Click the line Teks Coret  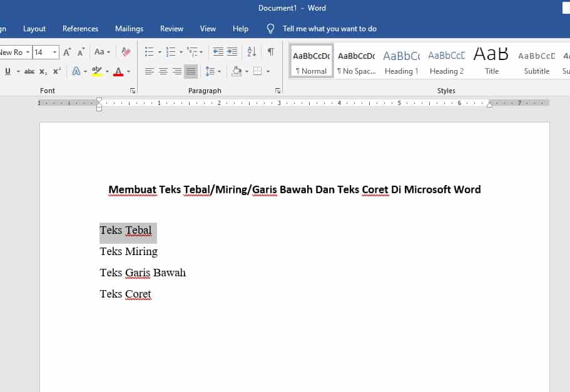pyautogui.click(x=125, y=294)
